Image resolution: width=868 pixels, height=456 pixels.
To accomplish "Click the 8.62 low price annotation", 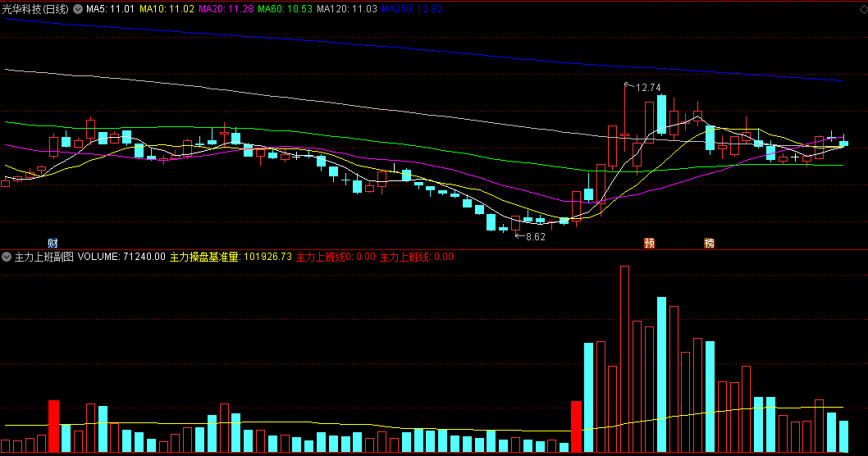I will [x=535, y=237].
